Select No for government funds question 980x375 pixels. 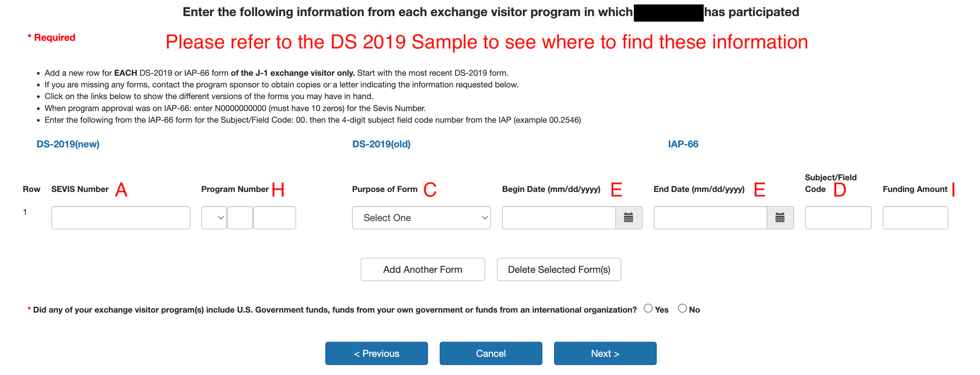pos(682,309)
